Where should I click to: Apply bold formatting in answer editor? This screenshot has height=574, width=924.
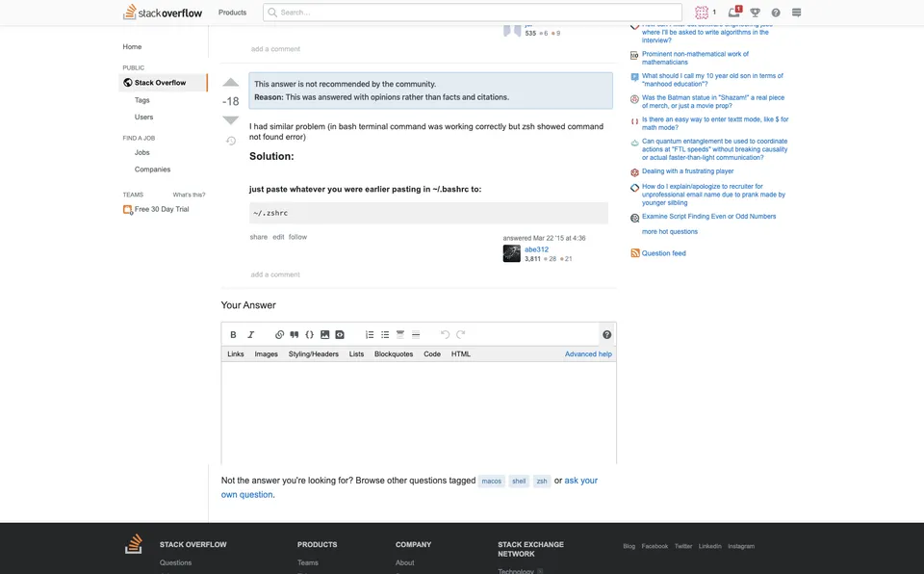tap(233, 334)
